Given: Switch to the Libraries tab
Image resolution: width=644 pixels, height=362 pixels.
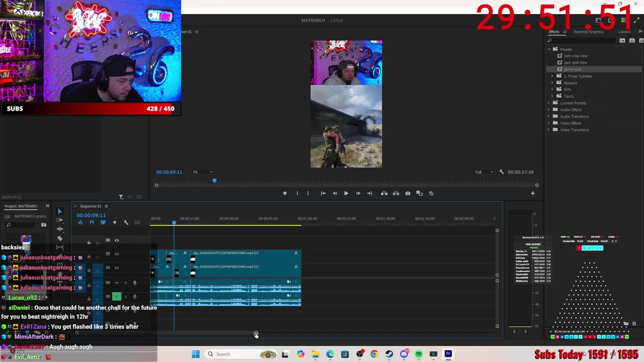Looking at the screenshot, I should [x=624, y=32].
